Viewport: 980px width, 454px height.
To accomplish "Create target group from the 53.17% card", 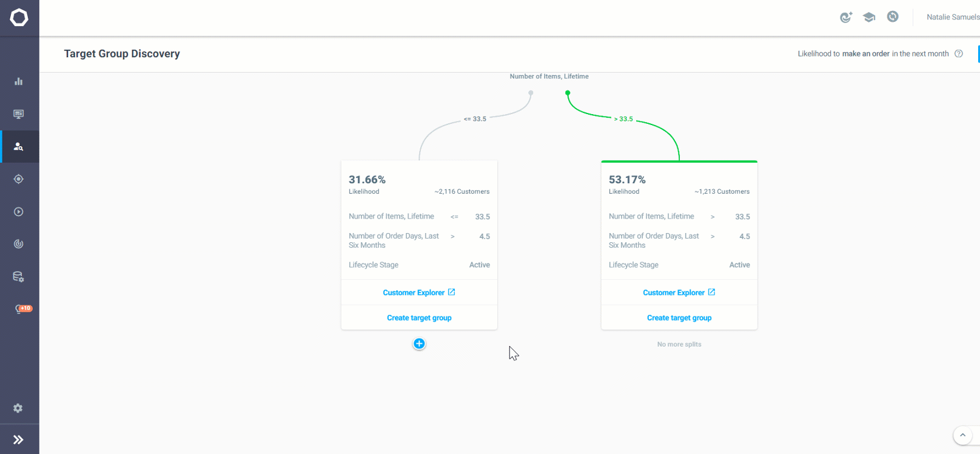I will pos(679,318).
